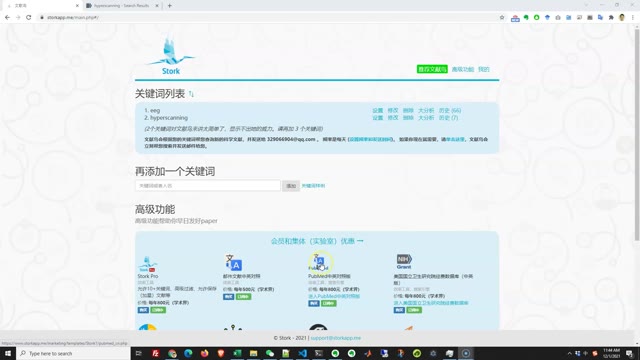Open the Windows notification center icon
640x360 pixels.
pos(629,353)
